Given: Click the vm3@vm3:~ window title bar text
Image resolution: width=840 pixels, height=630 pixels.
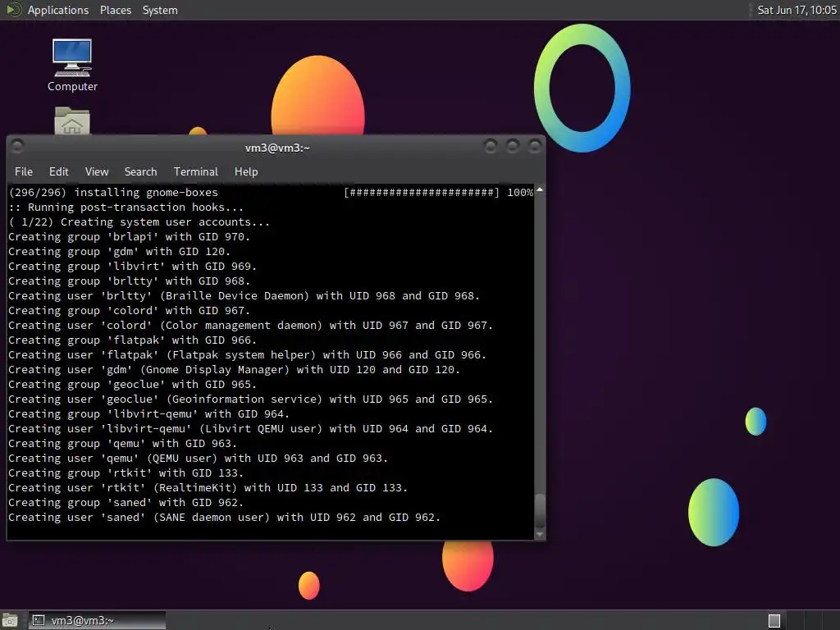Looking at the screenshot, I should point(277,148).
